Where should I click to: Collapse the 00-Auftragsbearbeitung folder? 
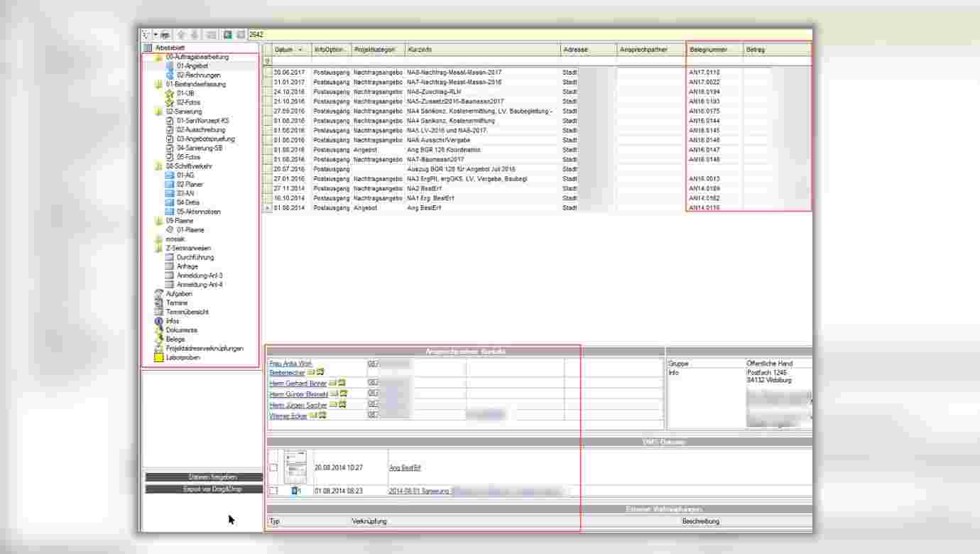coord(159,57)
